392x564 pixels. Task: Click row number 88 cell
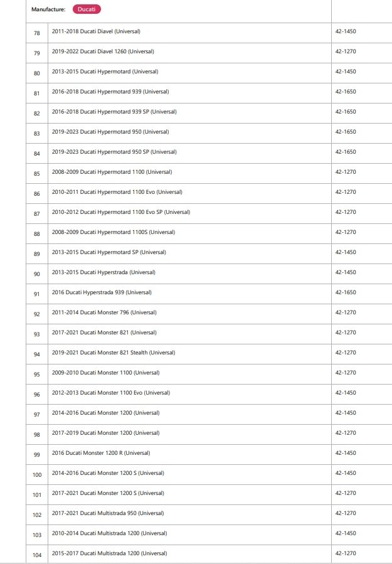pyautogui.click(x=37, y=233)
